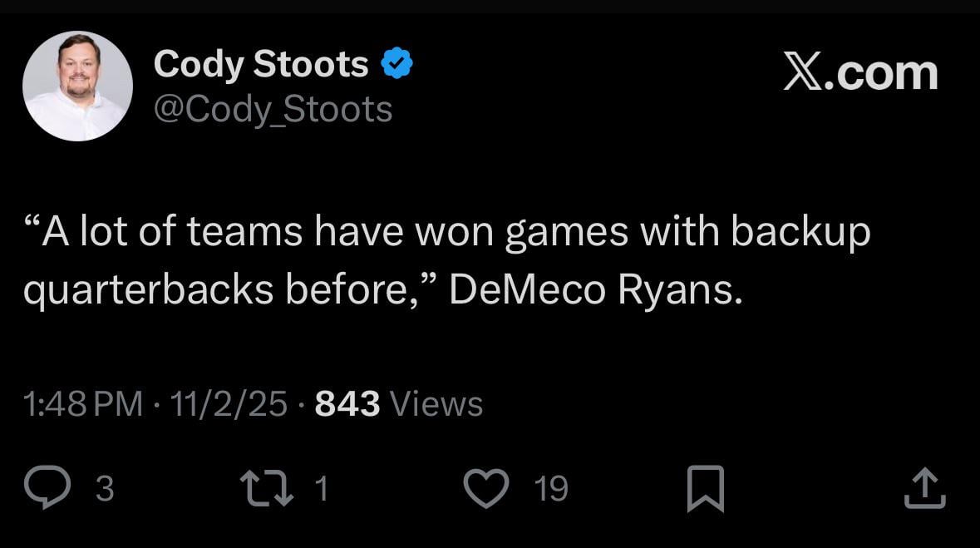Select the tweet timestamp 1:48 PM

point(78,403)
